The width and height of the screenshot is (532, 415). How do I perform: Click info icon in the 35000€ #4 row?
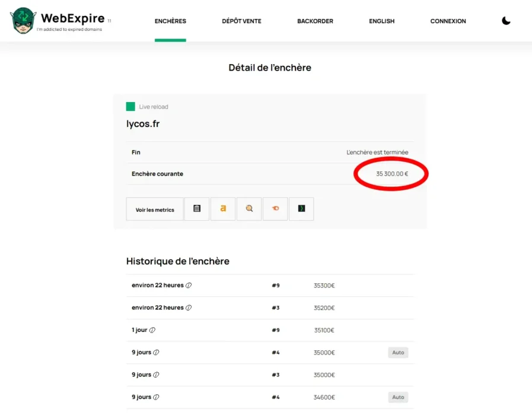(x=156, y=352)
